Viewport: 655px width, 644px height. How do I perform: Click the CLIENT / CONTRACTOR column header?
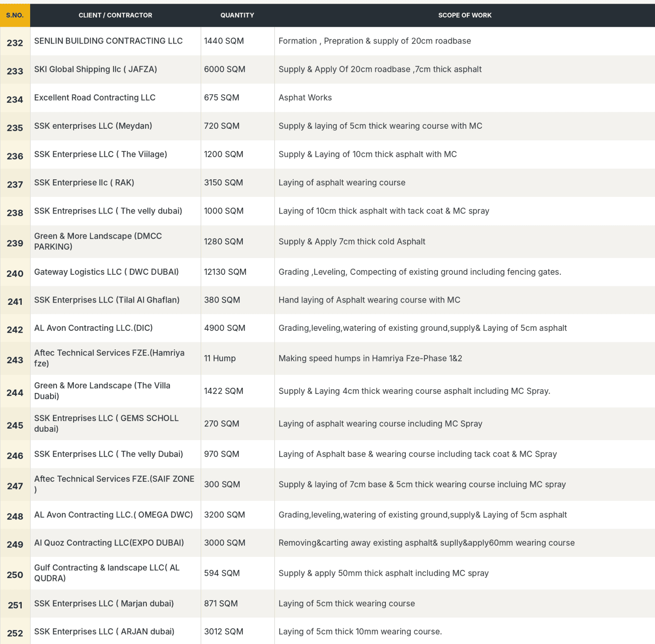[x=115, y=15]
